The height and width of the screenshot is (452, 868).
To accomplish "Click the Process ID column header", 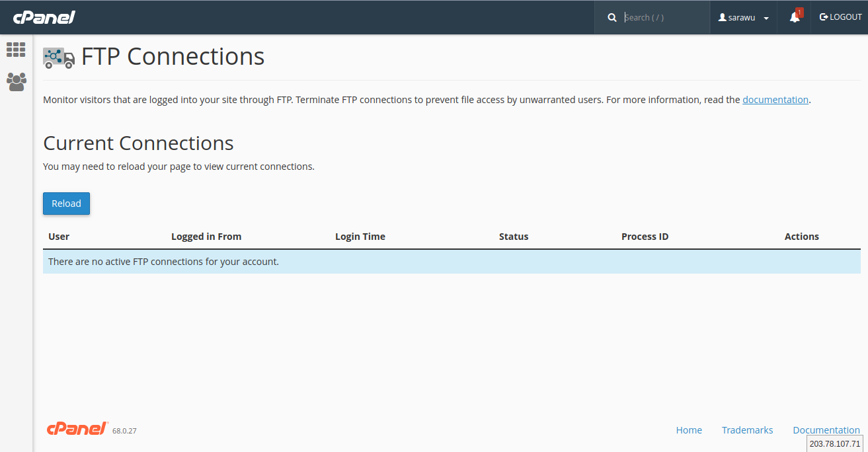I will (645, 237).
